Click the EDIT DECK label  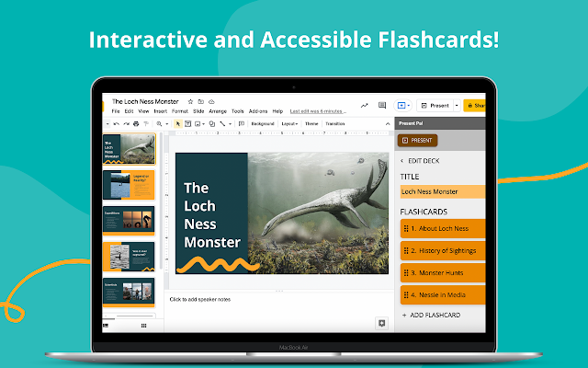[x=424, y=161]
